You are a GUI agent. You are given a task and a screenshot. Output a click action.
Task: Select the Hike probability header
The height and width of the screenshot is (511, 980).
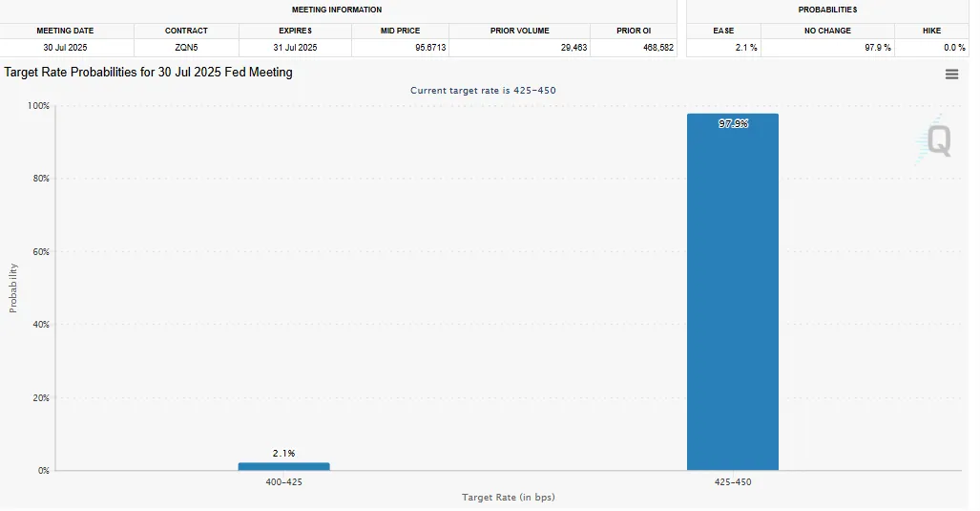pos(931,31)
